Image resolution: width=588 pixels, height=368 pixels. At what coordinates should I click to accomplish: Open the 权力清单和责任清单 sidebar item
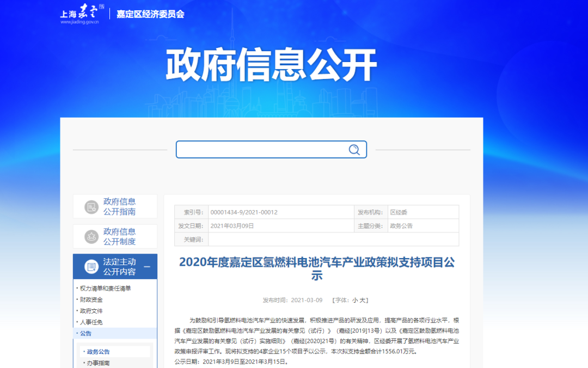point(106,289)
